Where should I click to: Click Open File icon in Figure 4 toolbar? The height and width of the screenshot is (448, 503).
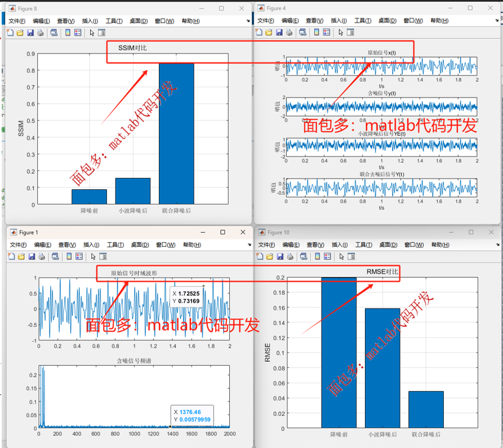tap(269, 33)
